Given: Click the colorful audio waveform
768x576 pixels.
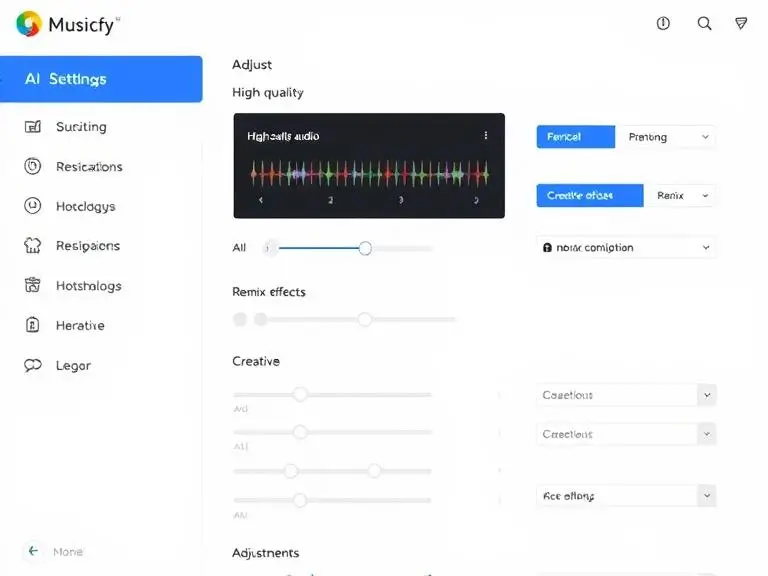Looking at the screenshot, I should tap(370, 174).
